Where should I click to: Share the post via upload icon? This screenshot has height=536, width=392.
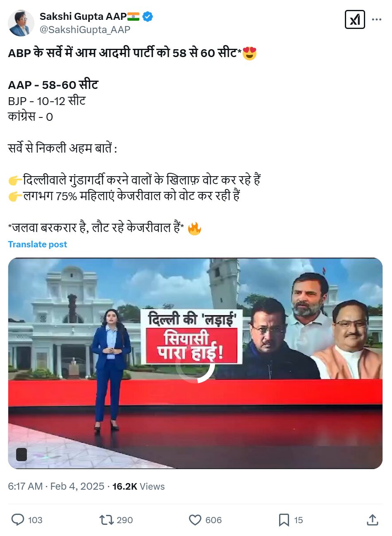click(x=373, y=520)
